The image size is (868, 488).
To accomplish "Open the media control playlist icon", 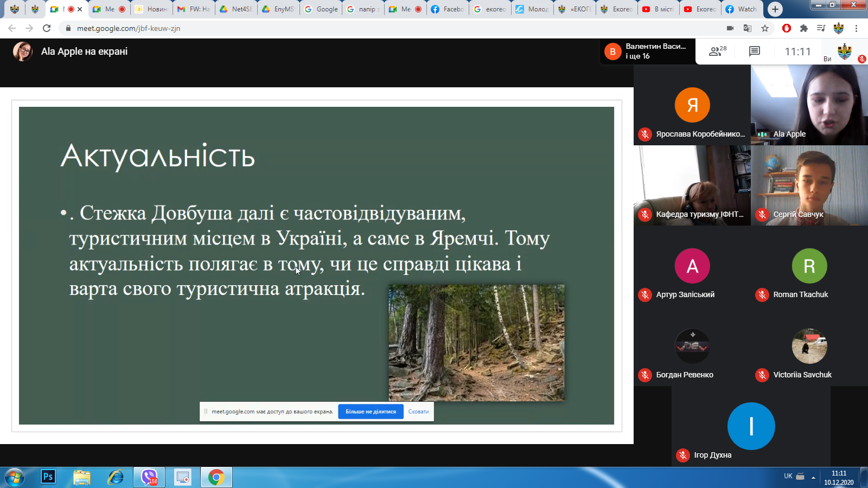I will point(821,28).
